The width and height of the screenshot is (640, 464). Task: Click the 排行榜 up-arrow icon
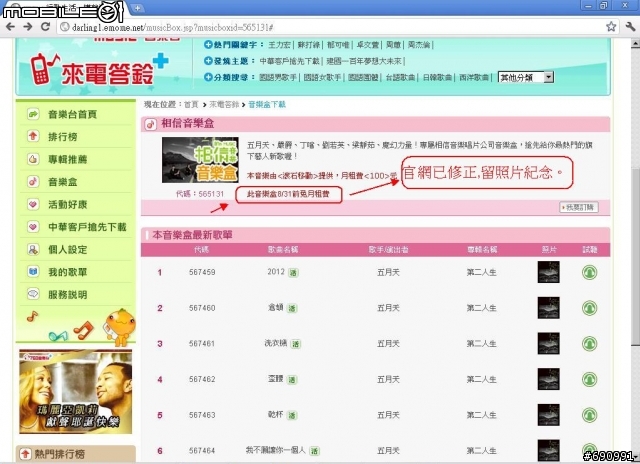33,136
